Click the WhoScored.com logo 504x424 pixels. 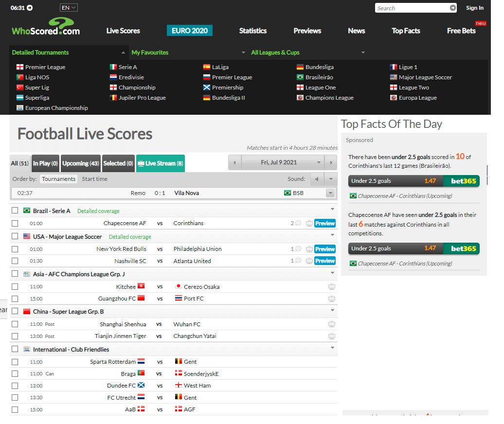[x=46, y=27]
